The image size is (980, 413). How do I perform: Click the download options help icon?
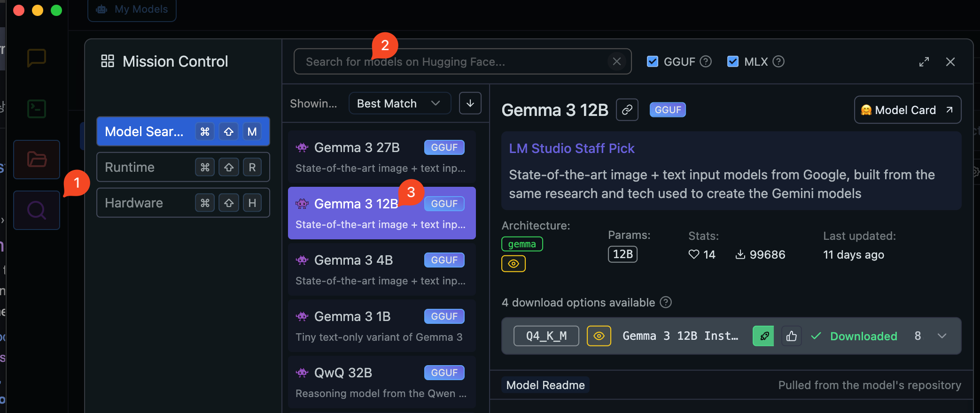pyautogui.click(x=666, y=302)
